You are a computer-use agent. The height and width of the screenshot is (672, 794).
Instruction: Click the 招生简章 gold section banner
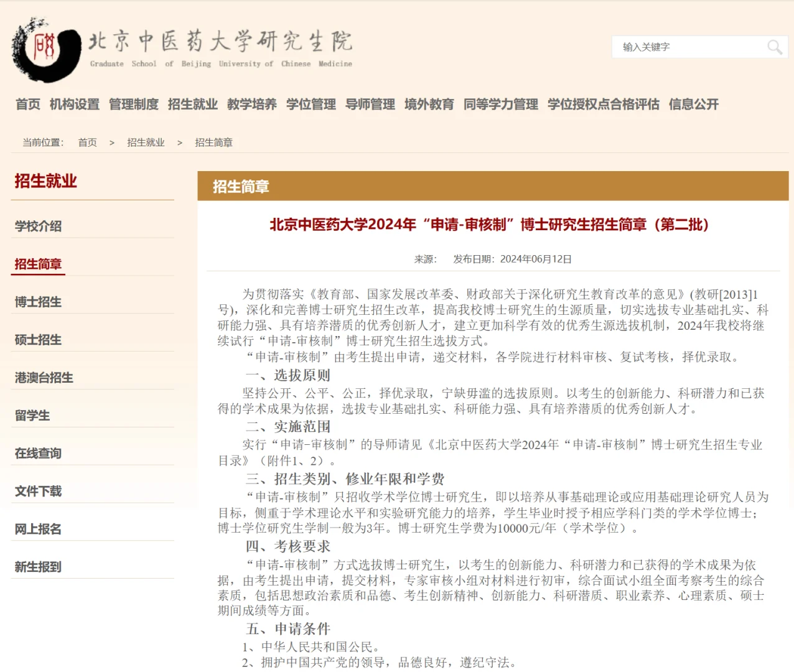click(x=493, y=186)
